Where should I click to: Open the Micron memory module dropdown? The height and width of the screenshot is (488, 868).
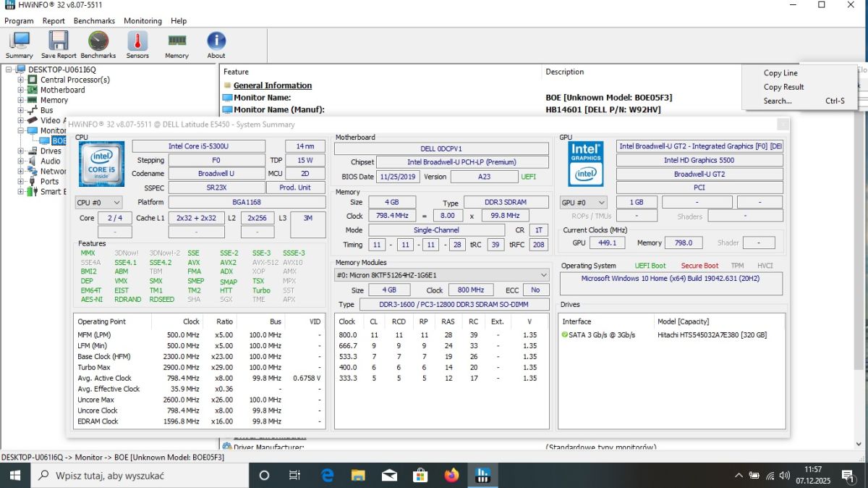coord(442,275)
